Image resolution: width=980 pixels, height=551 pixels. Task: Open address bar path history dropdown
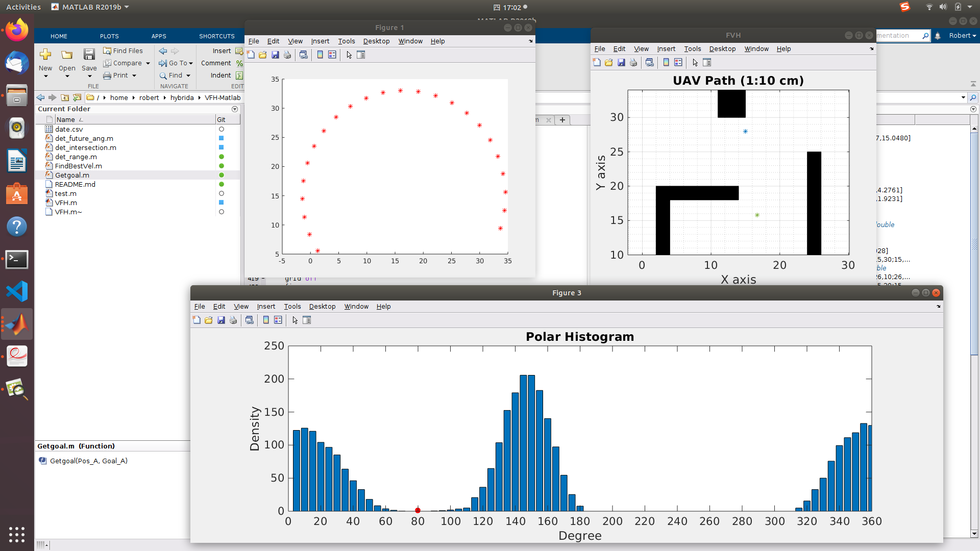963,97
